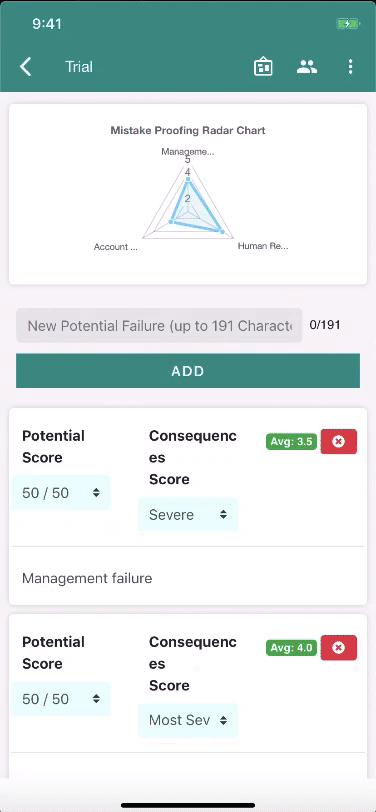Tap the ADD button

tap(188, 371)
